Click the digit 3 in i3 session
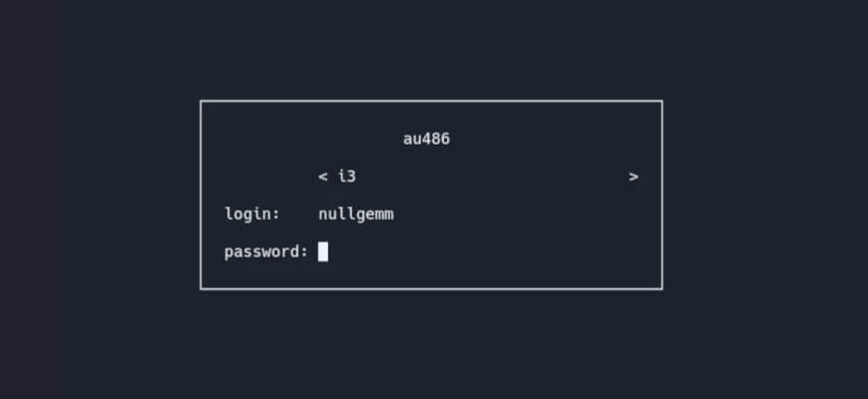868x399 pixels. point(351,177)
